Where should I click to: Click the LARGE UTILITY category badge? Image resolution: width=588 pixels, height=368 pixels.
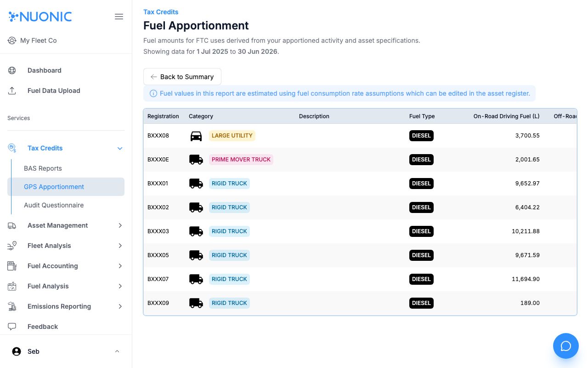pyautogui.click(x=232, y=136)
